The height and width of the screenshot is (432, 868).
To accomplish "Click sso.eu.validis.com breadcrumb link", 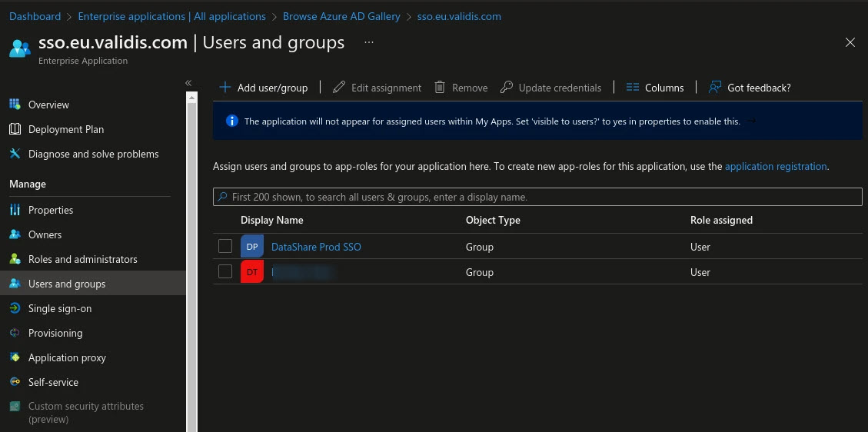I will coord(459,17).
